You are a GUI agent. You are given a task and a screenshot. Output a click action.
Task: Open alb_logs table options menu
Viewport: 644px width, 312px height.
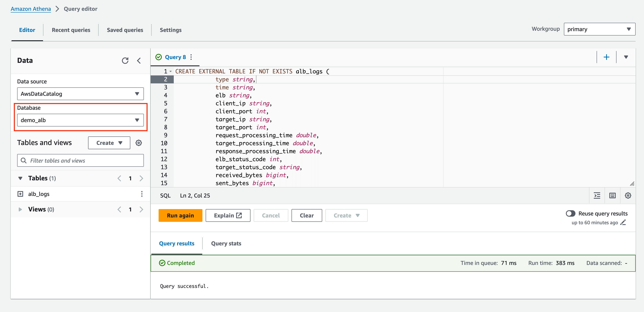(142, 194)
